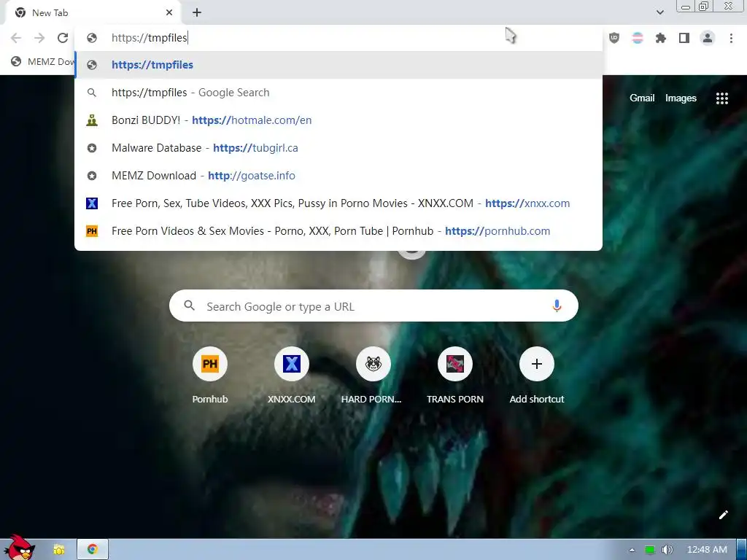
Task: Open Google Images link
Action: 681,98
